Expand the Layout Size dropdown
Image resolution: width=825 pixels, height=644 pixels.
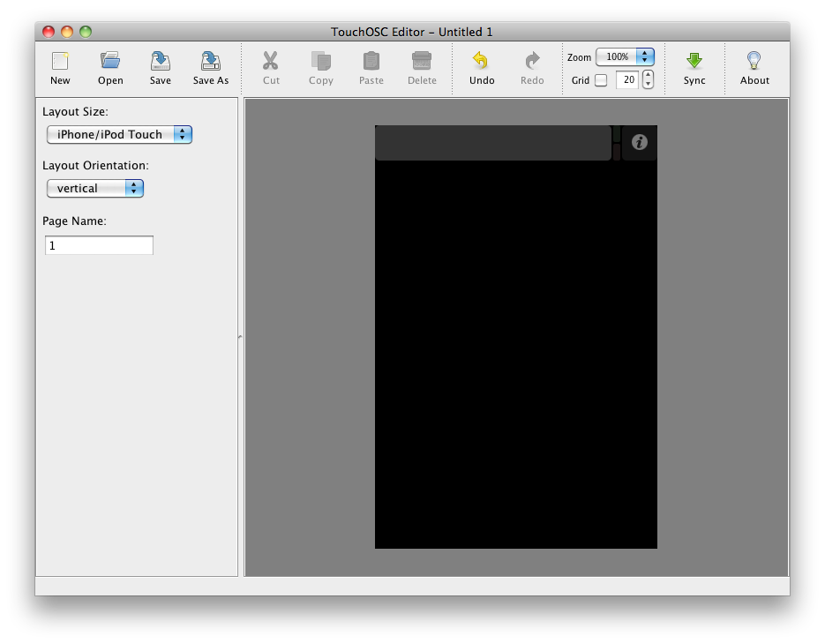[119, 134]
